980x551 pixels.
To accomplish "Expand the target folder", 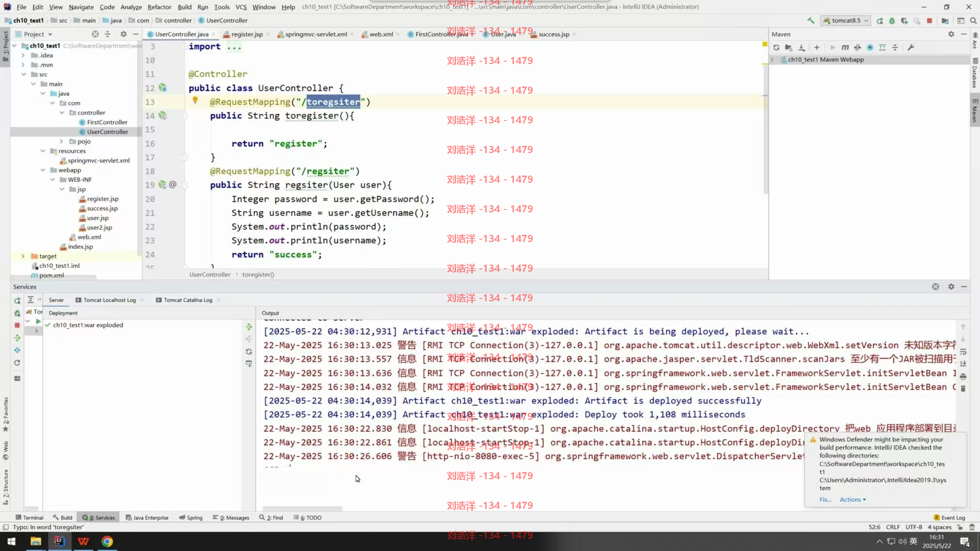I will point(23,256).
